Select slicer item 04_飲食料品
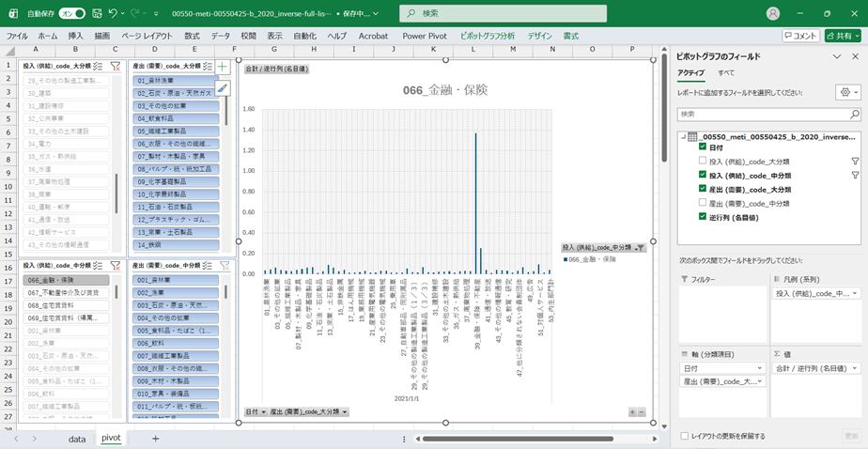Image resolution: width=868 pixels, height=449 pixels. coord(176,118)
